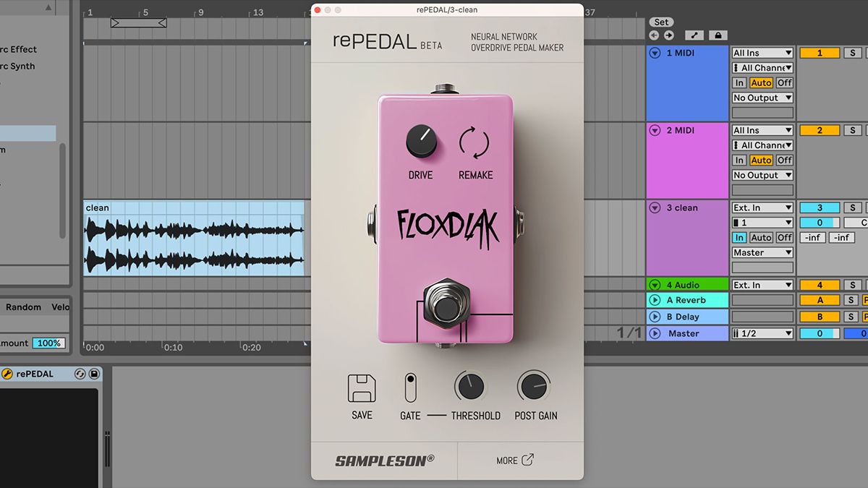Viewport: 868px width, 488px height.
Task: Click the FLOXDLAK pedal name graphic
Action: pos(448,228)
